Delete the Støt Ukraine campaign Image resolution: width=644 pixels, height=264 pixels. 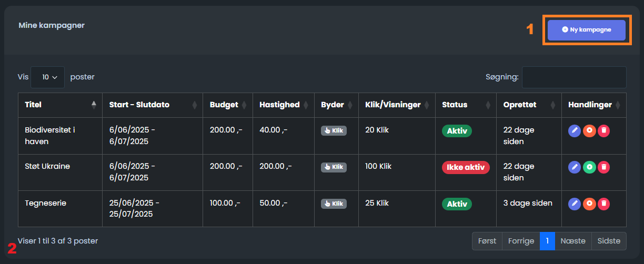[603, 167]
